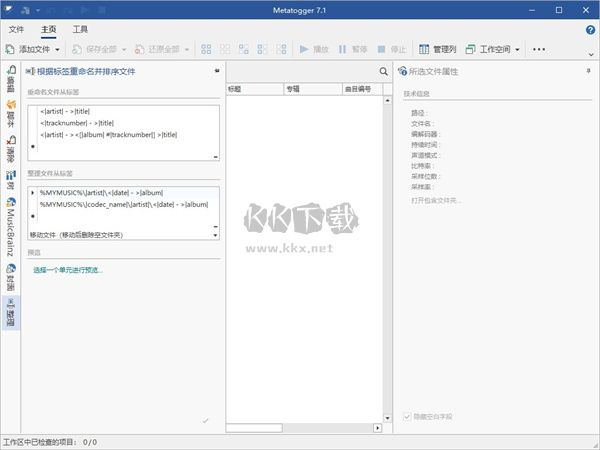Sort by the 曲目编号 column header
The width and height of the screenshot is (600, 450).
pyautogui.click(x=363, y=89)
